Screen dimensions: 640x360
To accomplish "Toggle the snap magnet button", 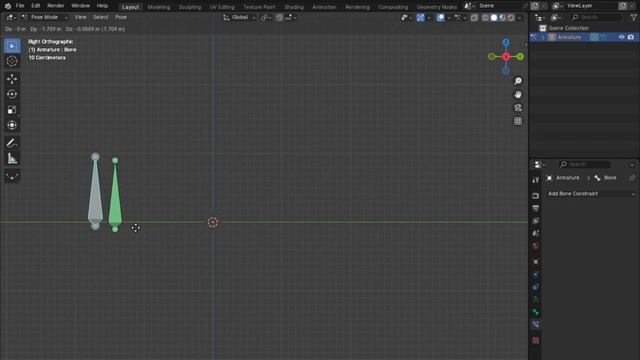I will coord(279,18).
